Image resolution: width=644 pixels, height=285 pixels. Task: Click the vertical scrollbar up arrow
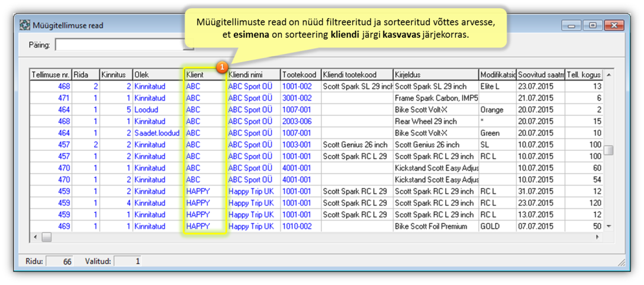tap(608, 75)
